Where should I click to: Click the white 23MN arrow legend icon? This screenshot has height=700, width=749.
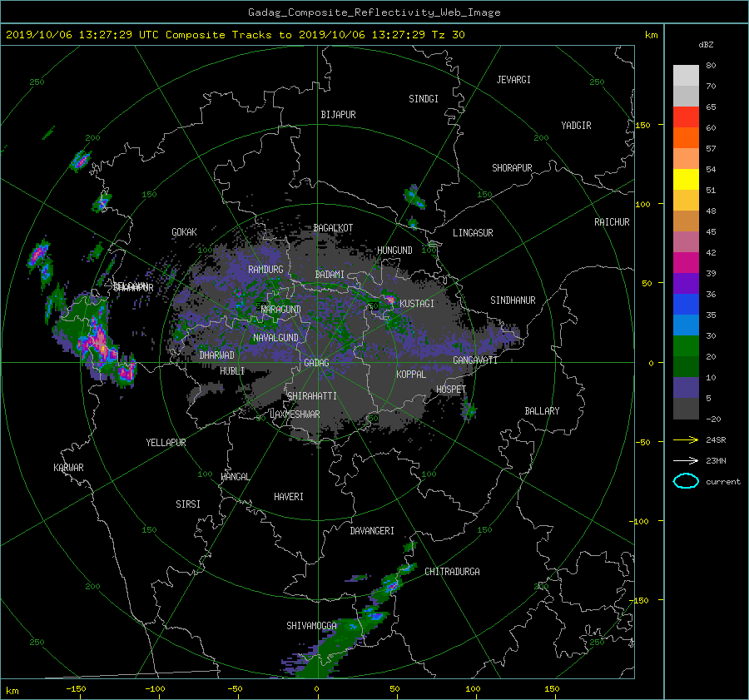tap(686, 460)
